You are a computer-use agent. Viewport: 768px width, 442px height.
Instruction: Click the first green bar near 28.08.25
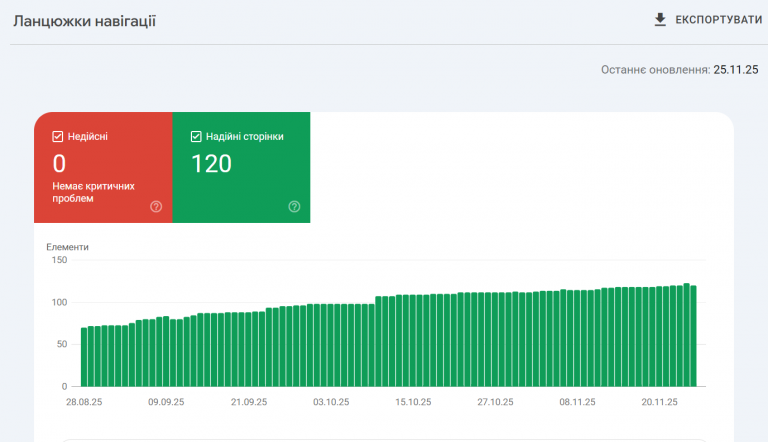pyautogui.click(x=84, y=357)
